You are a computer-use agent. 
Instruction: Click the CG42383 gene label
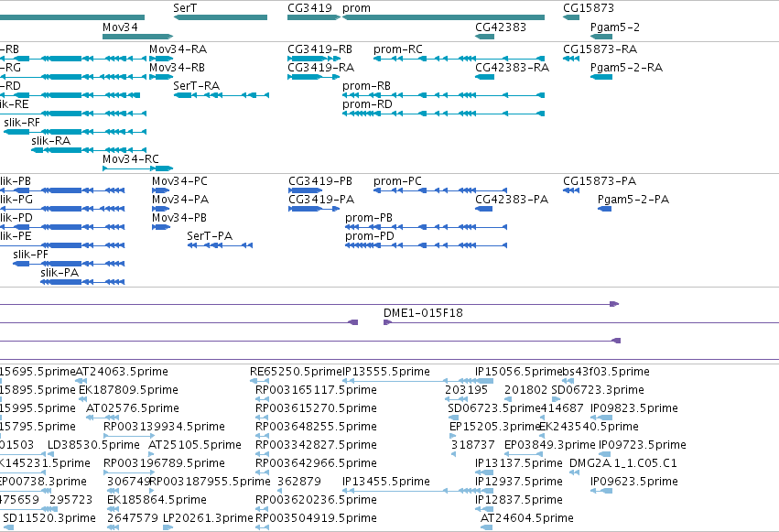pyautogui.click(x=501, y=27)
